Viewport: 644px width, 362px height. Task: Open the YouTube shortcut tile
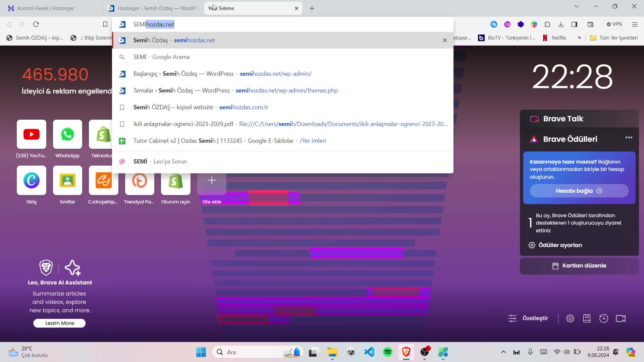tap(32, 134)
